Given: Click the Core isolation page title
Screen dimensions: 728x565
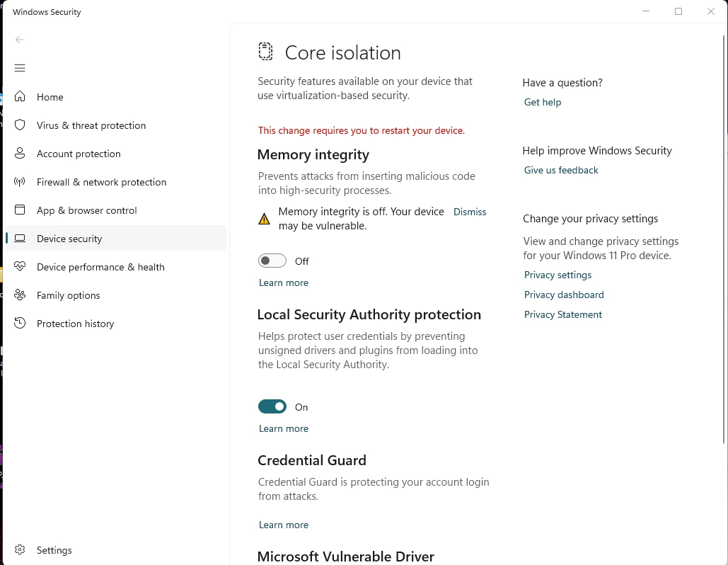Looking at the screenshot, I should [x=342, y=52].
